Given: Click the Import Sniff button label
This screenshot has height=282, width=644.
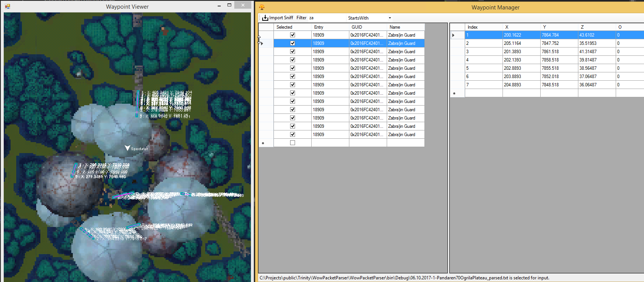Looking at the screenshot, I should [x=281, y=18].
